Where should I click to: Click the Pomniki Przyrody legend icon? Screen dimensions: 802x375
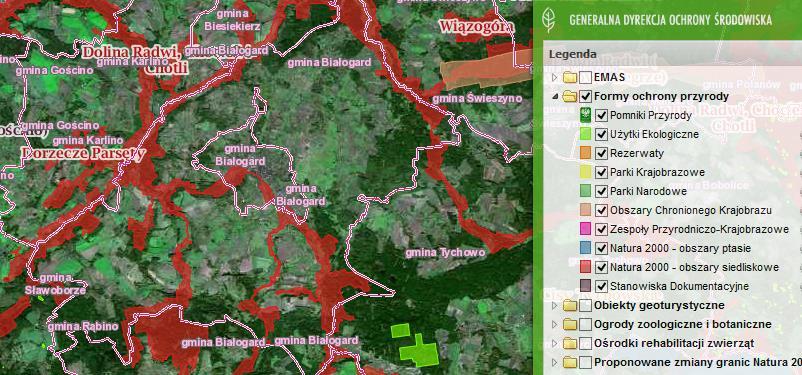pyautogui.click(x=586, y=115)
